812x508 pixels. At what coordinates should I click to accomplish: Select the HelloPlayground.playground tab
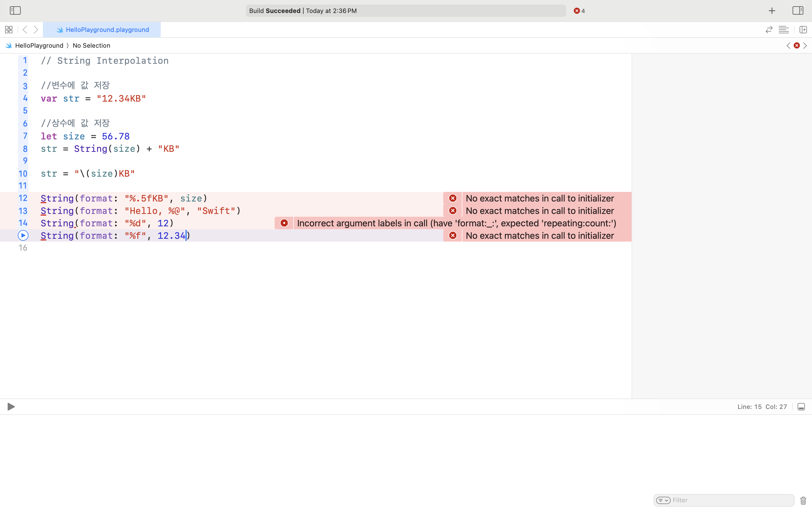[102, 30]
